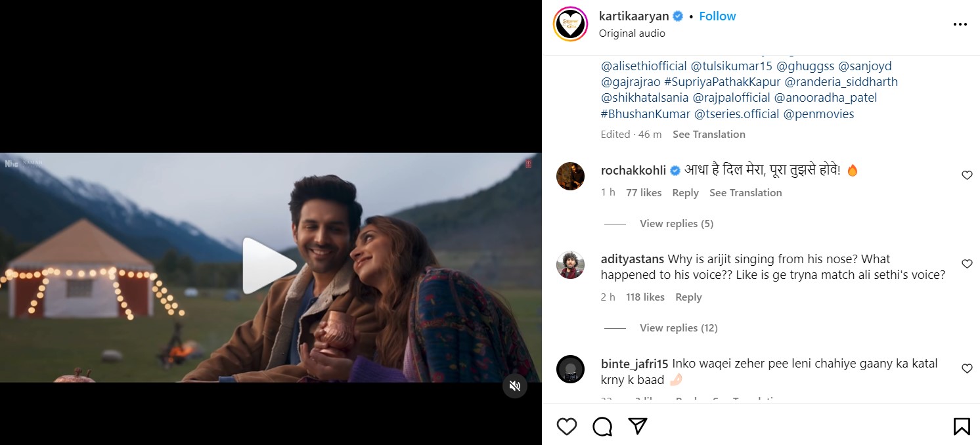Expand the 12 replies under adityastans' comment
The height and width of the screenshot is (445, 980).
[x=679, y=328]
